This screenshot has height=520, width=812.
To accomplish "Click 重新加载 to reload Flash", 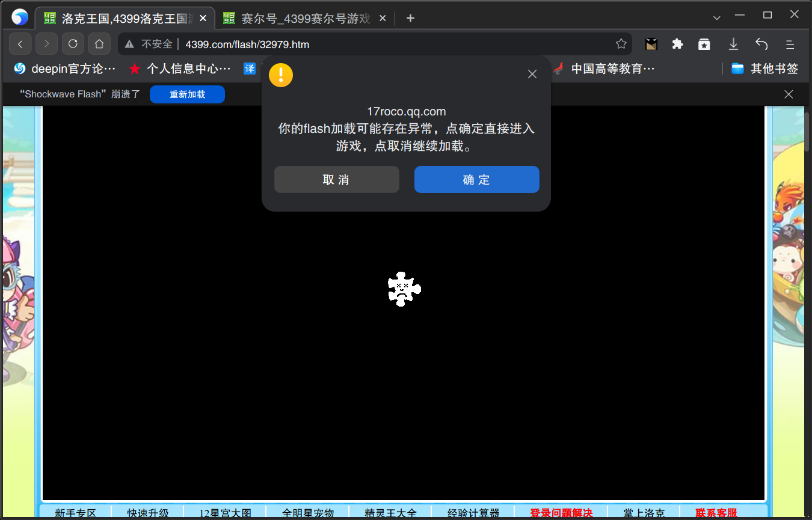I will (187, 94).
